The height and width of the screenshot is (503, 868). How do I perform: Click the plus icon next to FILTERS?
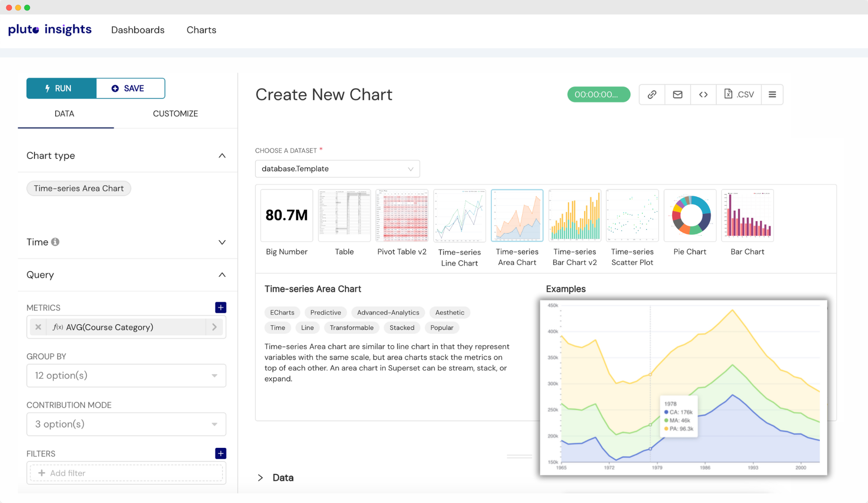click(x=221, y=453)
